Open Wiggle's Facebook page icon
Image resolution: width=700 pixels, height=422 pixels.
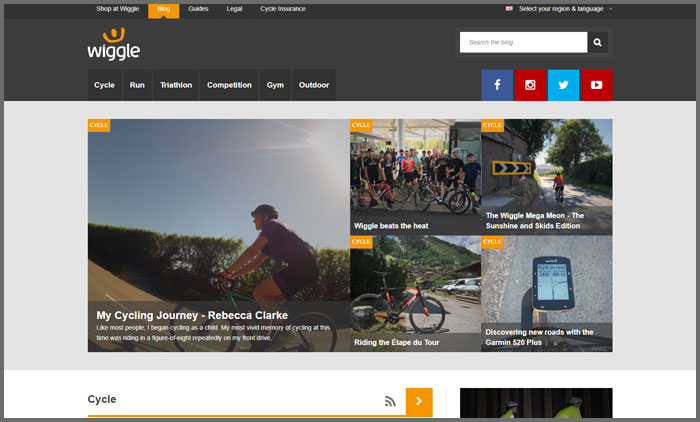(x=497, y=85)
